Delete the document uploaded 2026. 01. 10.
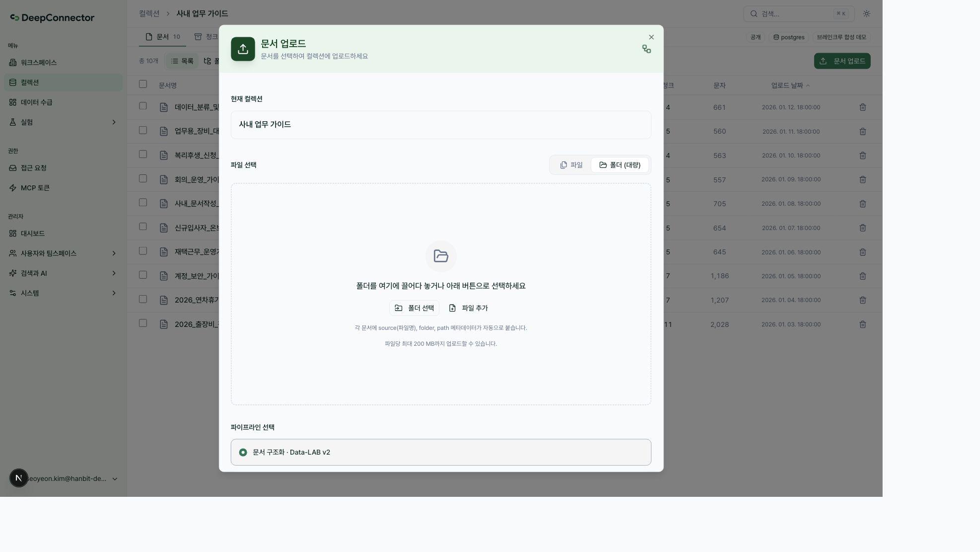The width and height of the screenshot is (980, 552). pos(862,156)
